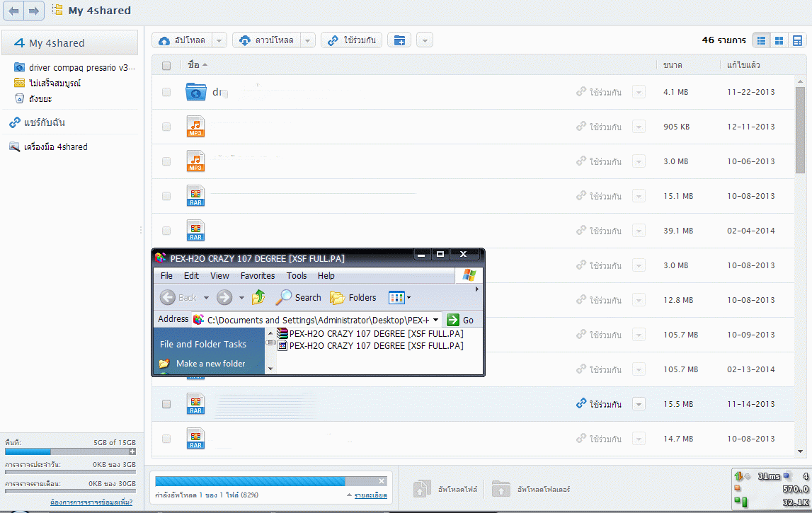Open the File menu in Explorer
This screenshot has height=513, width=812.
[166, 275]
